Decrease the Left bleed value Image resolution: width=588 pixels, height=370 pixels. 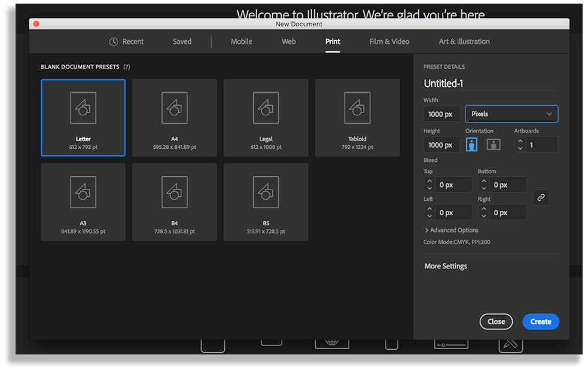point(429,216)
